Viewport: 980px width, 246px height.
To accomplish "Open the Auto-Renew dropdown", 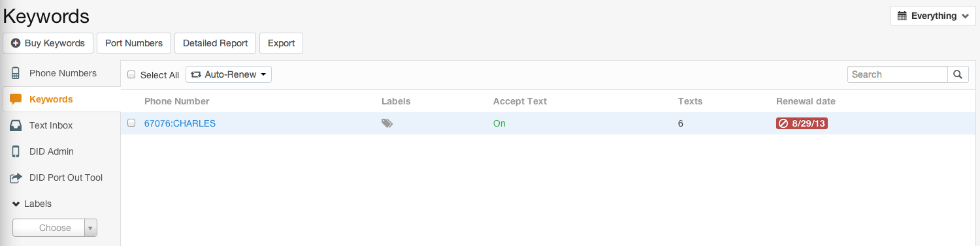I will [229, 74].
